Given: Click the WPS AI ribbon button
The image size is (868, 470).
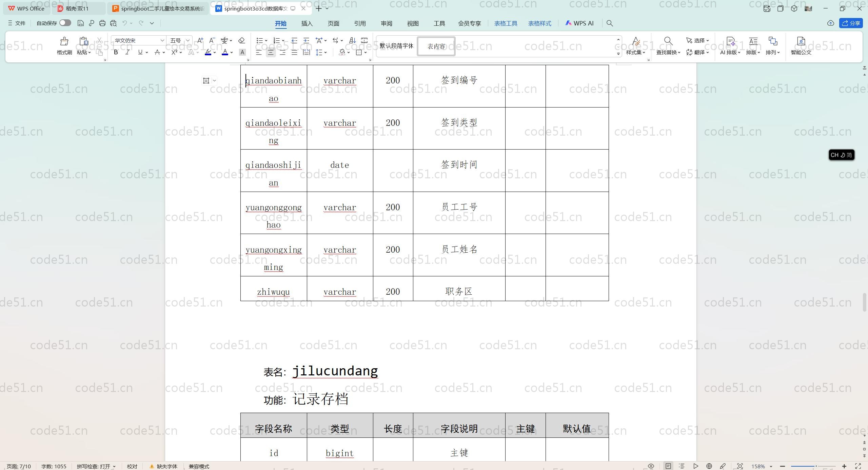Looking at the screenshot, I should coord(579,23).
